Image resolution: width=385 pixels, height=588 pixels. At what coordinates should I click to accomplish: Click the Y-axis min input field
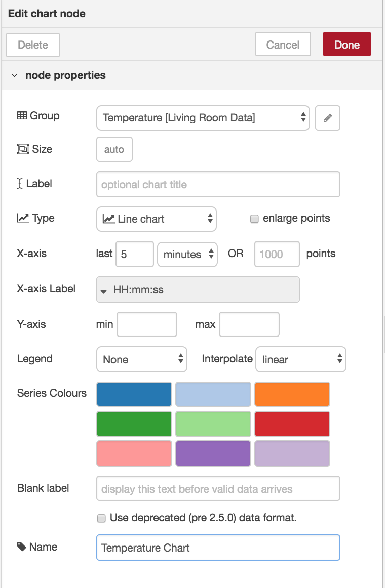pos(146,324)
